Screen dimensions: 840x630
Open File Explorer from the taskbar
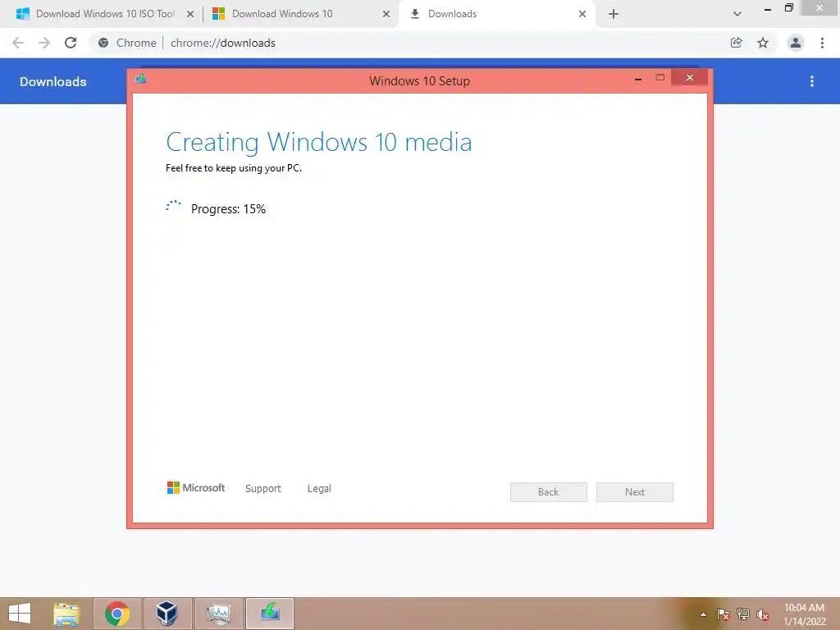click(x=67, y=614)
